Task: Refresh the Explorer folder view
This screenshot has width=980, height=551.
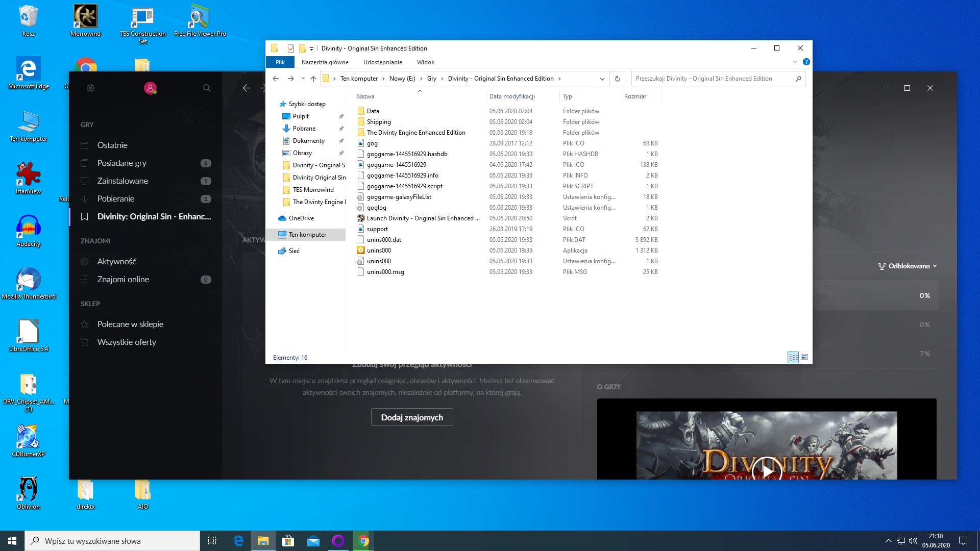Action: pyautogui.click(x=617, y=79)
